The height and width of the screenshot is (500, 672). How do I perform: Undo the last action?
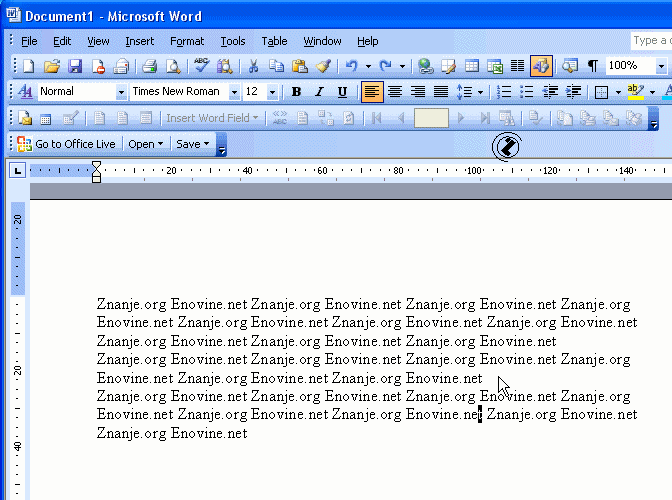tap(352, 66)
